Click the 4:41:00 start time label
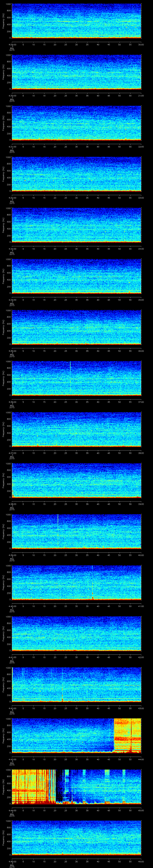 (x=12, y=657)
